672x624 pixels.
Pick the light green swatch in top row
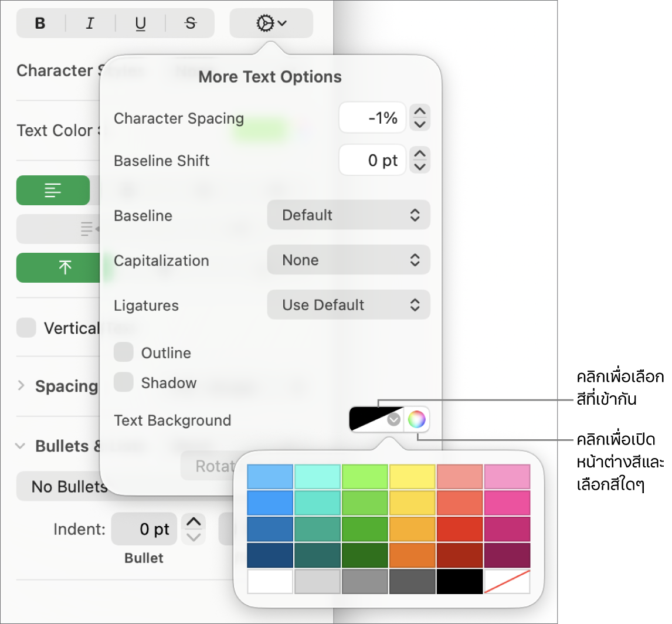coord(365,477)
